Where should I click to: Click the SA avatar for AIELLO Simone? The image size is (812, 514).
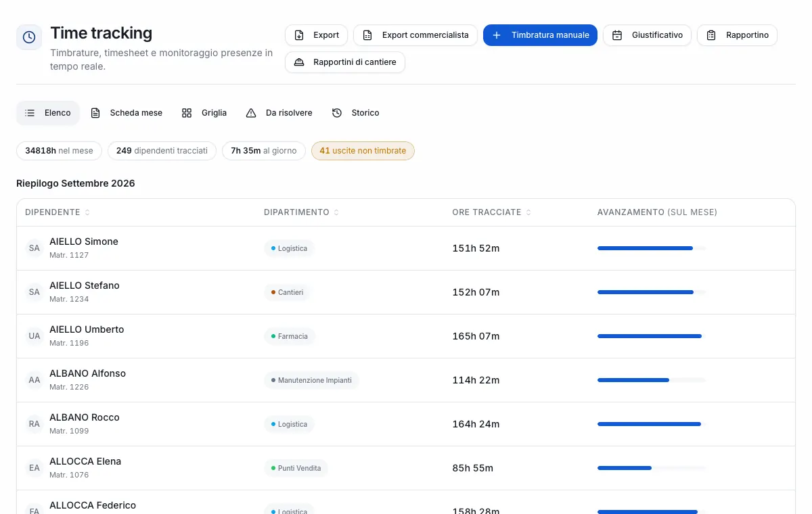click(35, 248)
